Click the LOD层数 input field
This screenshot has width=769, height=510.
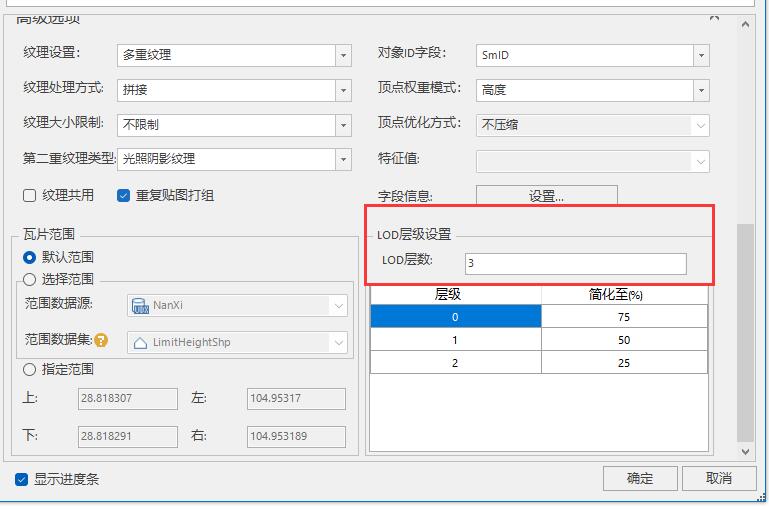point(575,263)
